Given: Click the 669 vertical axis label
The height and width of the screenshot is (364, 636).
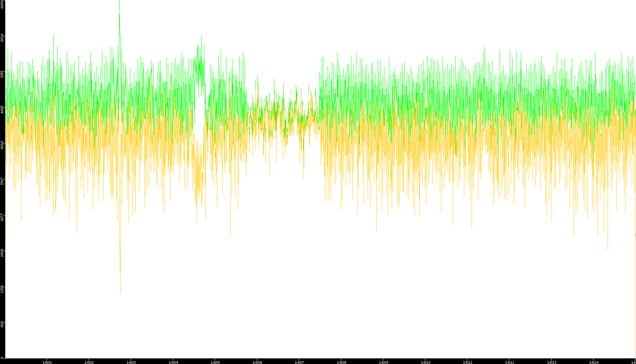Looking at the screenshot, I should coord(2,324).
